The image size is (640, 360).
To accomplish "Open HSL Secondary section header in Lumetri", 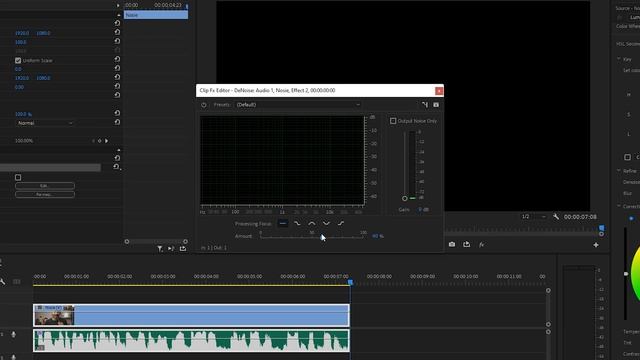I will pyautogui.click(x=628, y=44).
